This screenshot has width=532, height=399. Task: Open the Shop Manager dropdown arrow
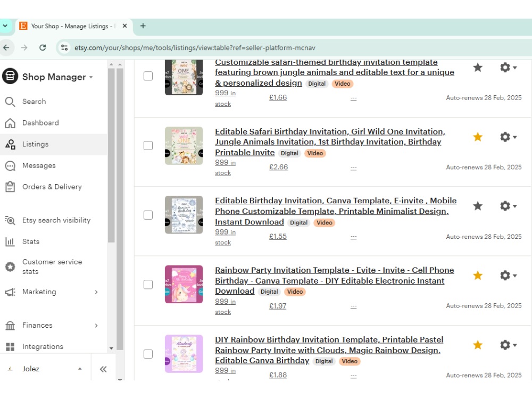[91, 77]
